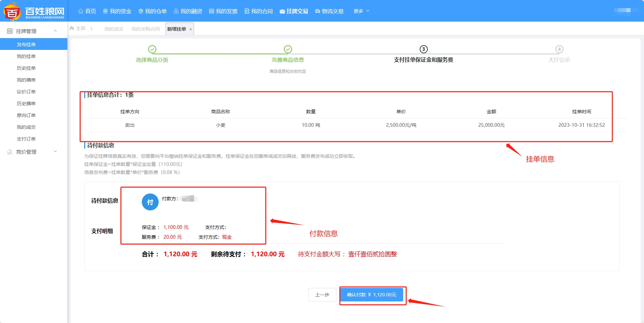Click the 百姓粮网 logo icon
The width and height of the screenshot is (644, 323).
click(12, 11)
